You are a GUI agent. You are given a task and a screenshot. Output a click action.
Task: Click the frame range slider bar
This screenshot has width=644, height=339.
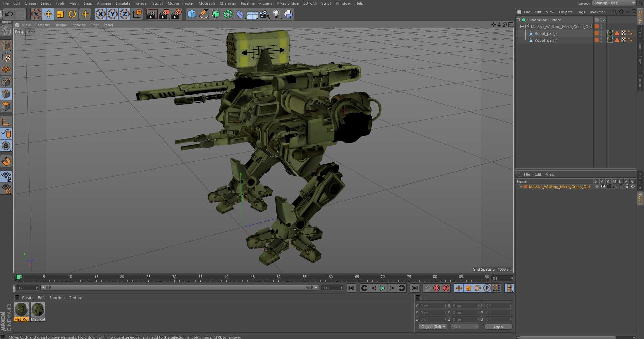coord(179,288)
